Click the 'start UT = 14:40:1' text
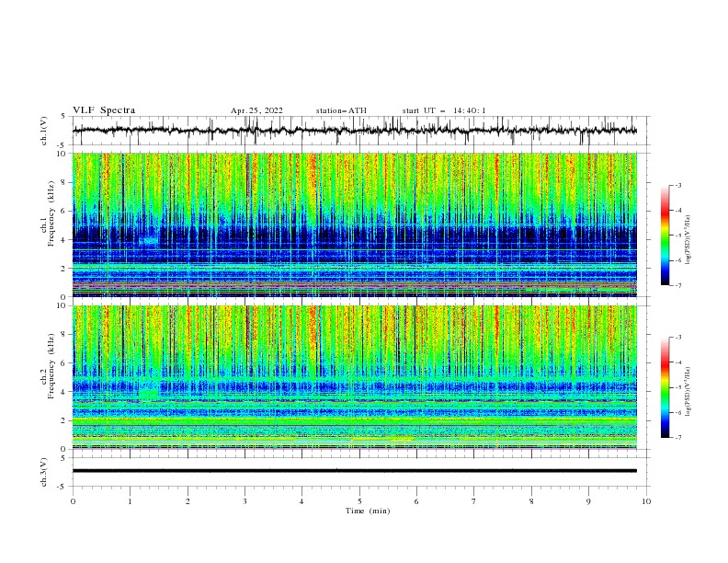 click(x=444, y=110)
